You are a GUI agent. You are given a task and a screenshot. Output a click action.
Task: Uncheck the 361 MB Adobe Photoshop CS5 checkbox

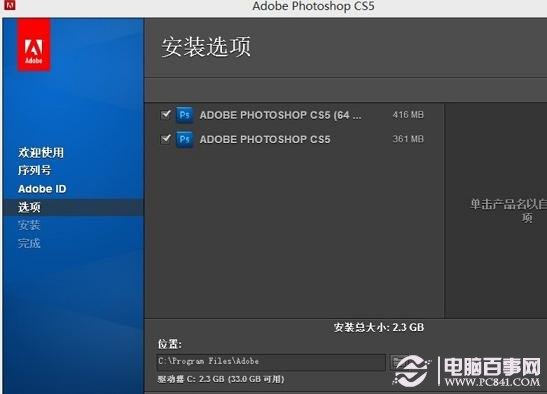(x=166, y=139)
